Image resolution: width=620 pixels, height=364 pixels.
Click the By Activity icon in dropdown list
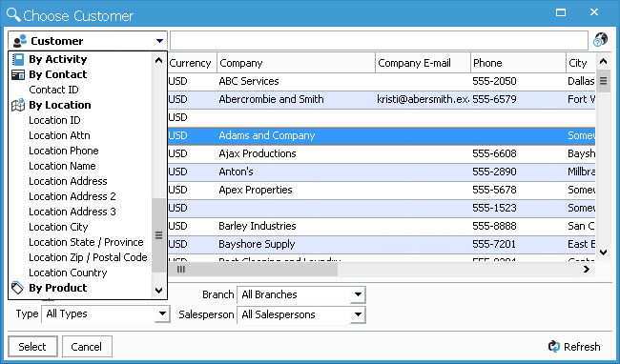(18, 59)
